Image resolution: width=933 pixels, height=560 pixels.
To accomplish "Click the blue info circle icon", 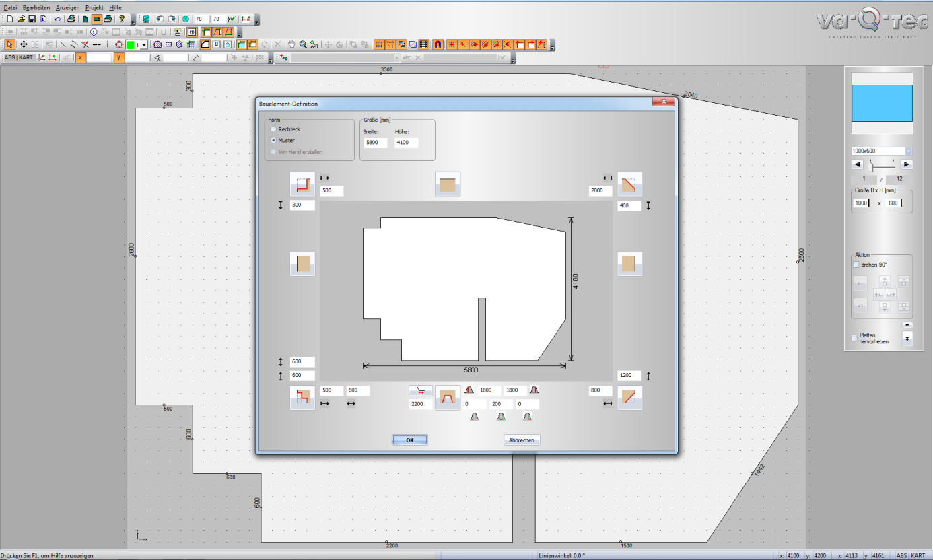I will coord(94,32).
